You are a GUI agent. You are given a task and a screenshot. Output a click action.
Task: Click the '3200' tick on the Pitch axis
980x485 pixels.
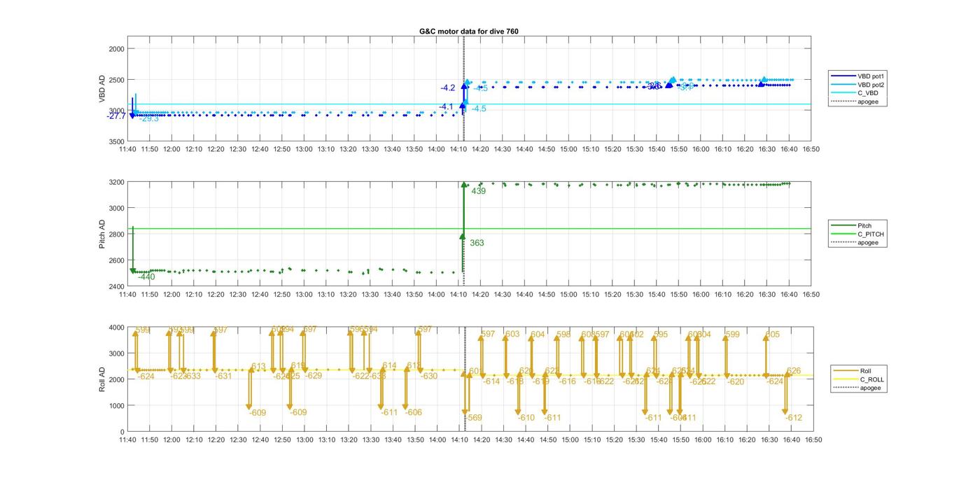(116, 182)
